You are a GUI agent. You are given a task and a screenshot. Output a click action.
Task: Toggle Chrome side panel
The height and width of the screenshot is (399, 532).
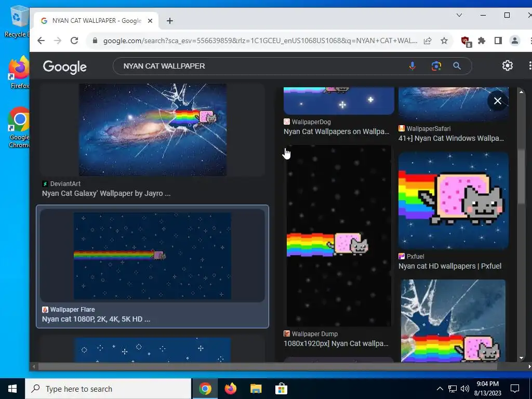click(498, 41)
